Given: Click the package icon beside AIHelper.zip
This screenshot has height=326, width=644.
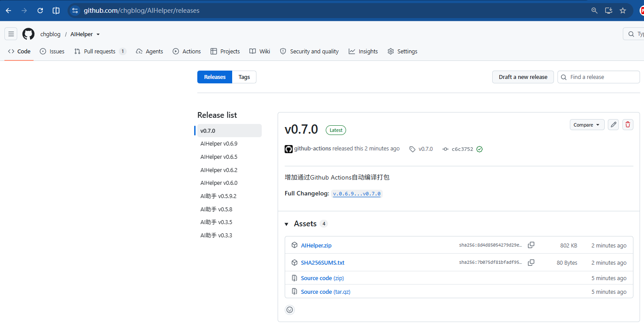Looking at the screenshot, I should [294, 245].
